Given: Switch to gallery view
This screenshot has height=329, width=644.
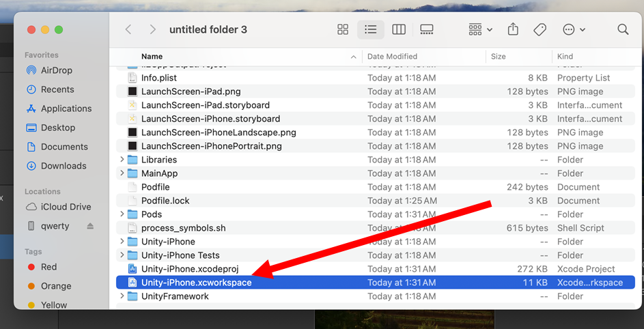Looking at the screenshot, I should coord(427,29).
